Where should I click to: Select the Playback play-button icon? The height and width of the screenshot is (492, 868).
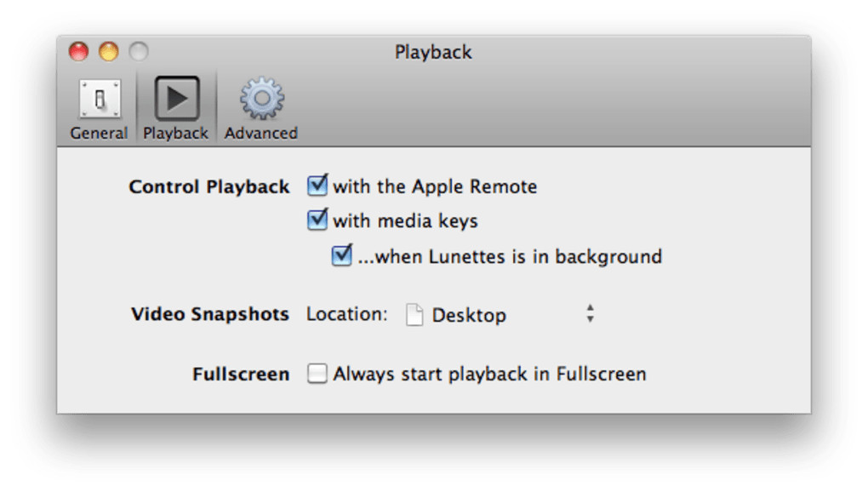tap(176, 100)
